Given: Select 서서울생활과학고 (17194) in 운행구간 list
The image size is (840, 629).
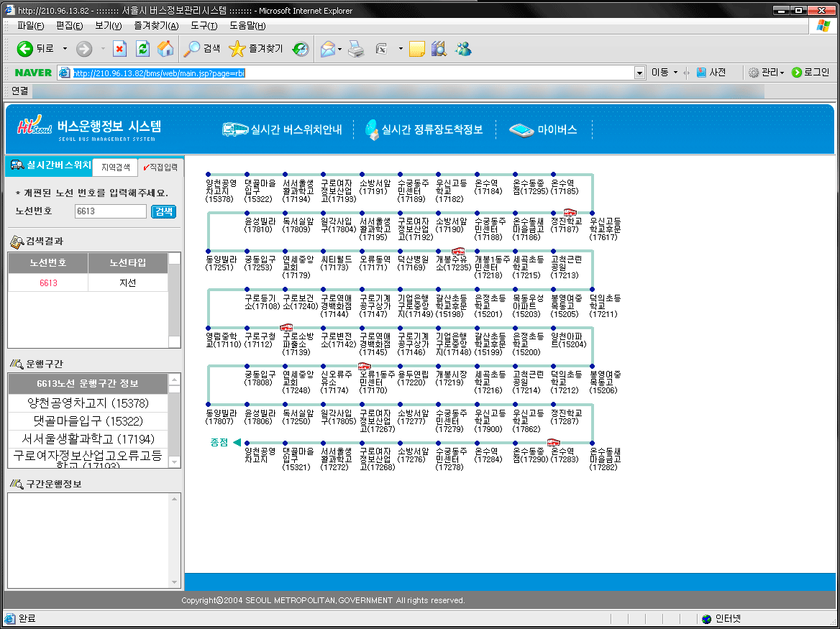Looking at the screenshot, I should (88, 439).
